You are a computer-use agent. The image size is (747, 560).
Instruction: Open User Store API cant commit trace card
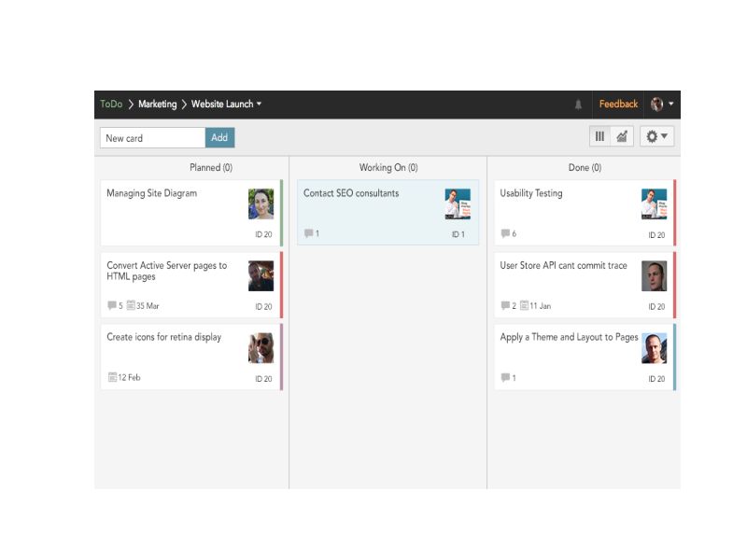tap(585, 285)
